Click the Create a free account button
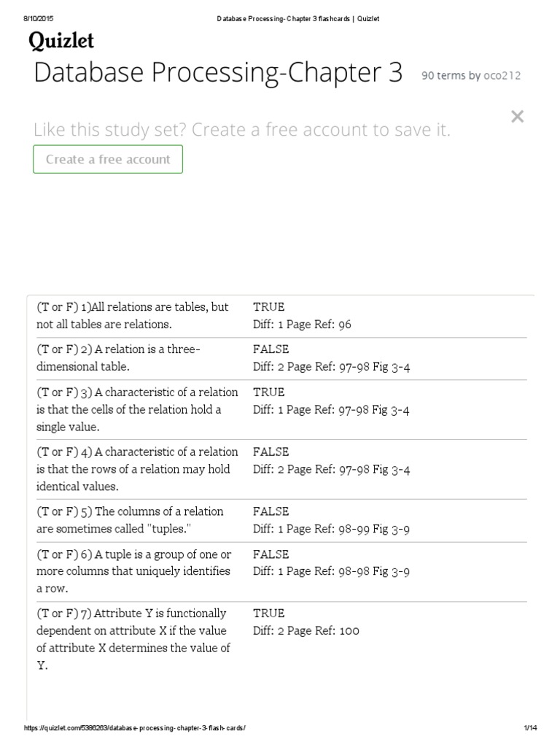The height and width of the screenshot is (747, 560). pyautogui.click(x=108, y=159)
